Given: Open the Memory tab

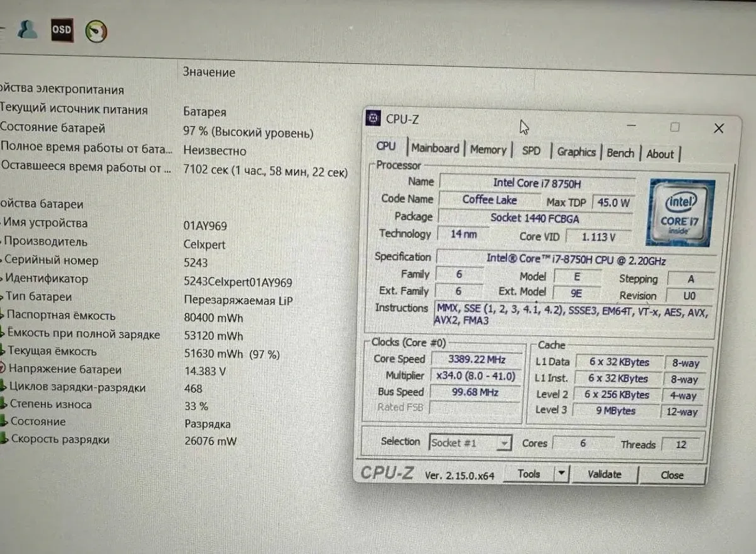Looking at the screenshot, I should 488,150.
